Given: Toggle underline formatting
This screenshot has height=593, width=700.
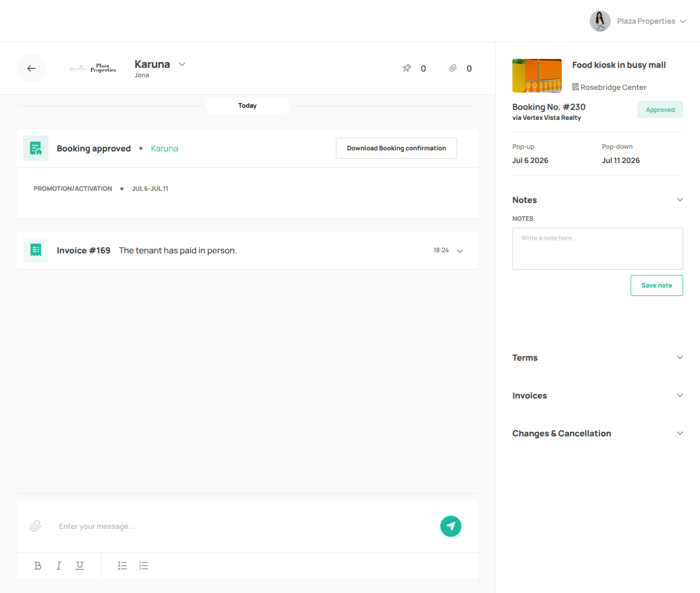Looking at the screenshot, I should (x=80, y=566).
